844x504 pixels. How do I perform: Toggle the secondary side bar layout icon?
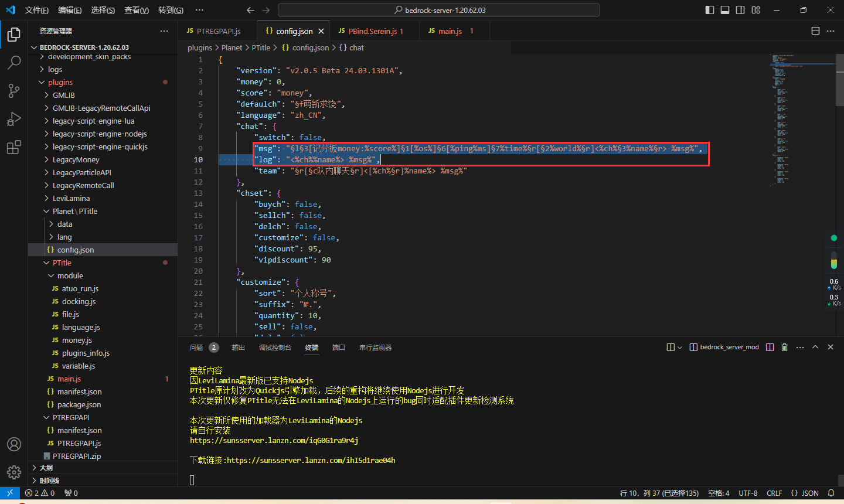[x=740, y=10]
